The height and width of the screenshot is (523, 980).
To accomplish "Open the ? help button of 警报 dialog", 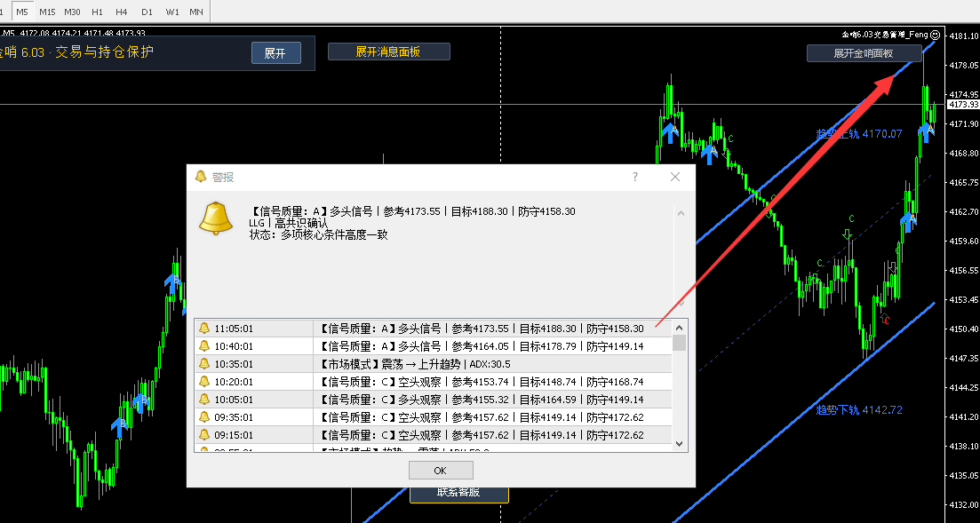I will (x=635, y=177).
